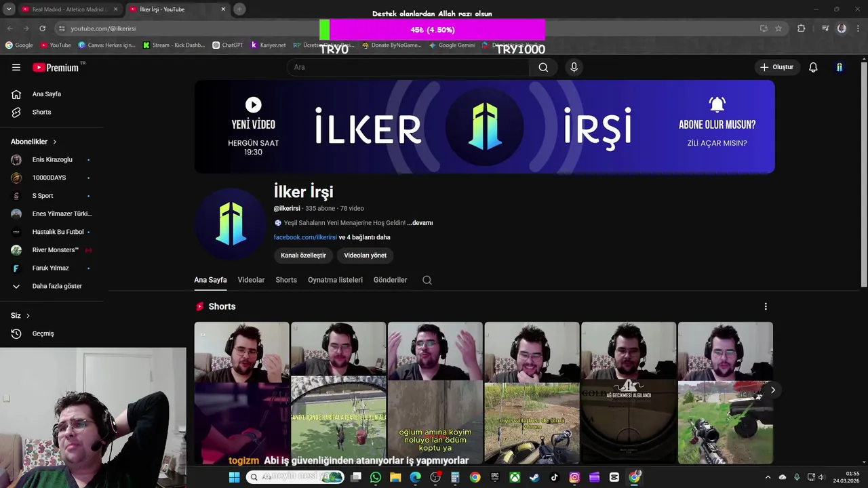Screen dimensions: 868x488
Task: Open the Kariyer.net bookmark
Action: click(269, 45)
